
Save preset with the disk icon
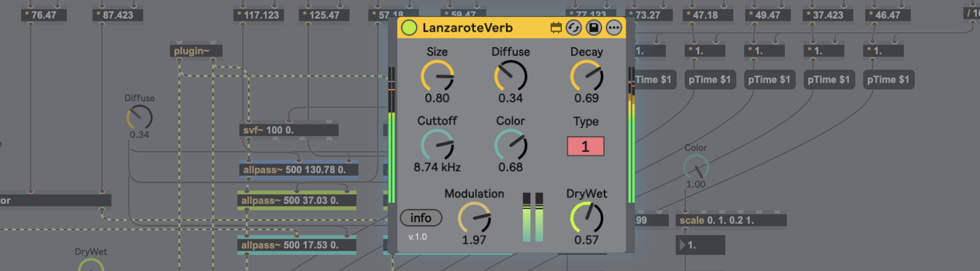(593, 28)
